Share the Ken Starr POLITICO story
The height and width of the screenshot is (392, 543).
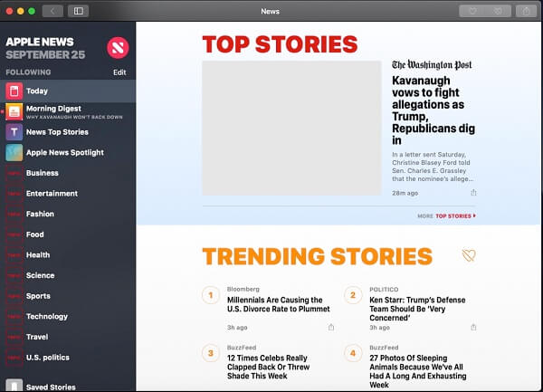tap(473, 327)
